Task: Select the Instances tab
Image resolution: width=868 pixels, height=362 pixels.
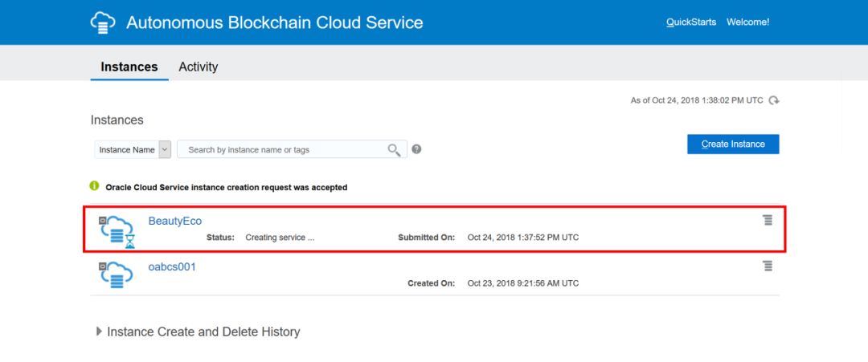Action: pos(129,67)
